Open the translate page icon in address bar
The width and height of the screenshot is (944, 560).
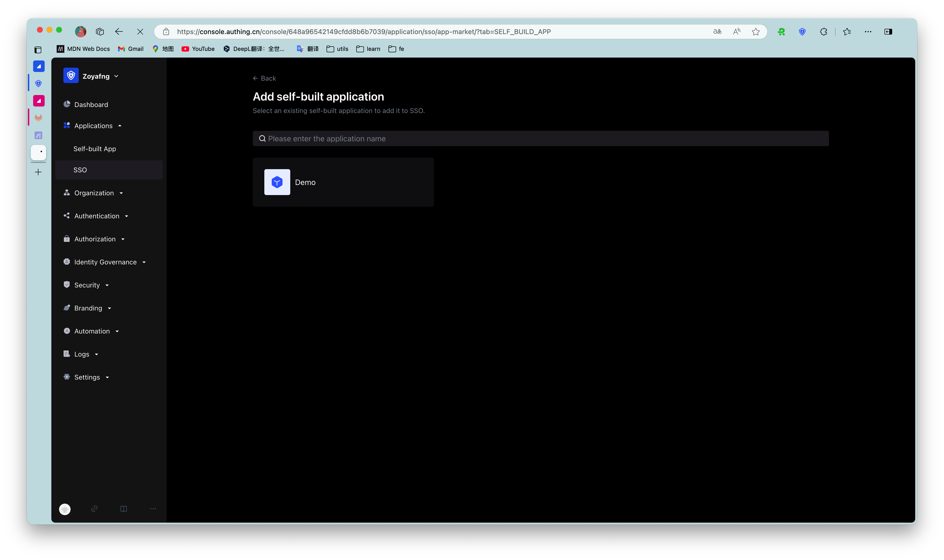[x=717, y=32]
